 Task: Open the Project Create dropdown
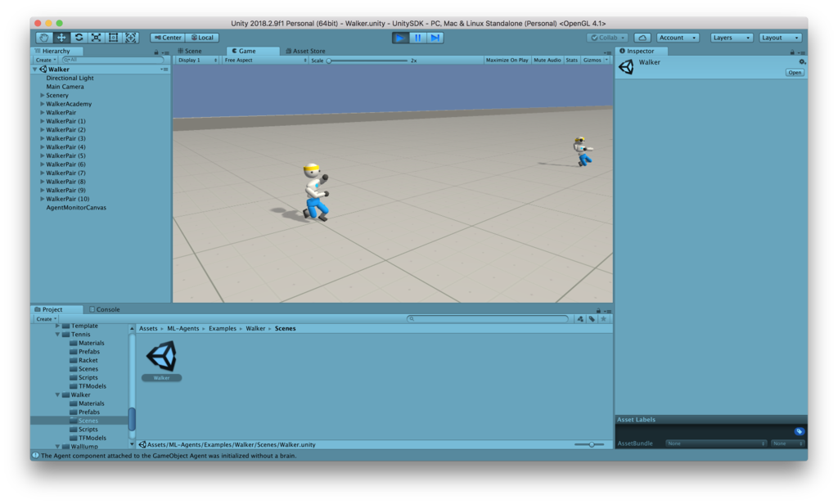coord(46,318)
